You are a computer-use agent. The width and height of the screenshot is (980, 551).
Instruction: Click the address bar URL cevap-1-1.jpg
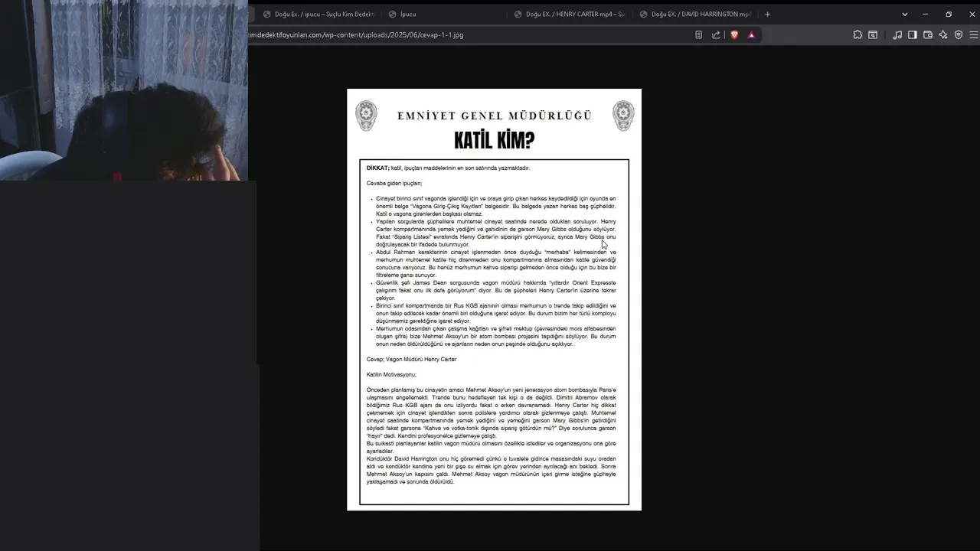coord(355,34)
